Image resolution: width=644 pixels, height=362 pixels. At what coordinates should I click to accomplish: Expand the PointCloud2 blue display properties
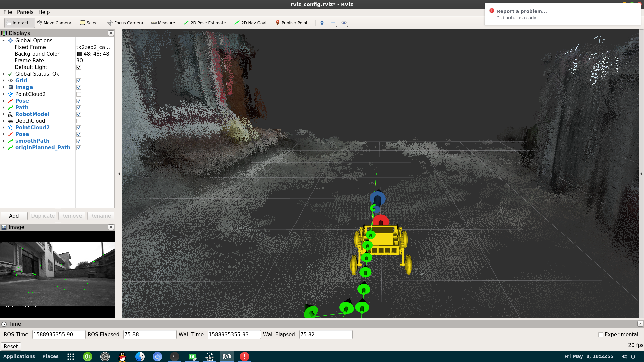pyautogui.click(x=4, y=127)
